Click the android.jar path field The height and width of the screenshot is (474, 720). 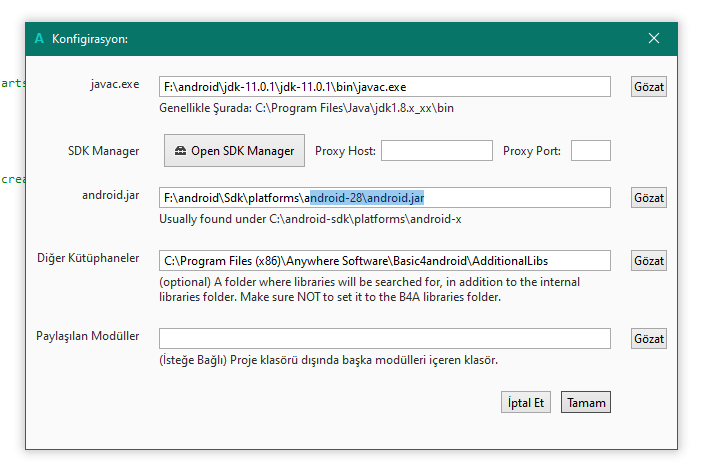coord(385,198)
